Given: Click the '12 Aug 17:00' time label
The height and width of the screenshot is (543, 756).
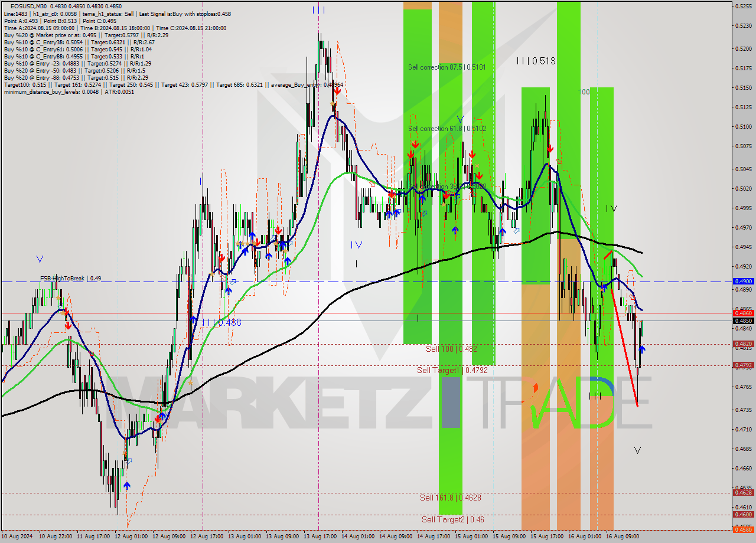Looking at the screenshot, I should (x=206, y=537).
